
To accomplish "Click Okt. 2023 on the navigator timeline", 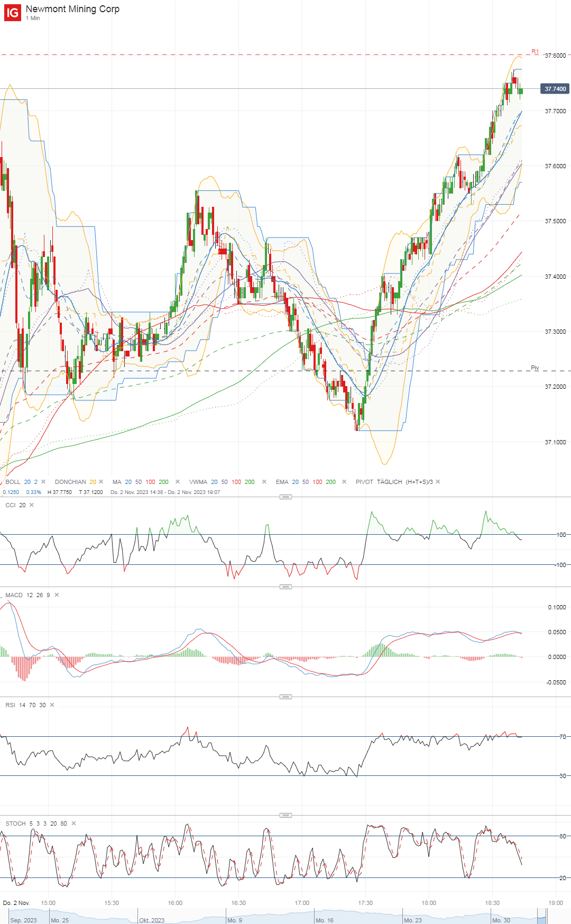I will [152, 920].
